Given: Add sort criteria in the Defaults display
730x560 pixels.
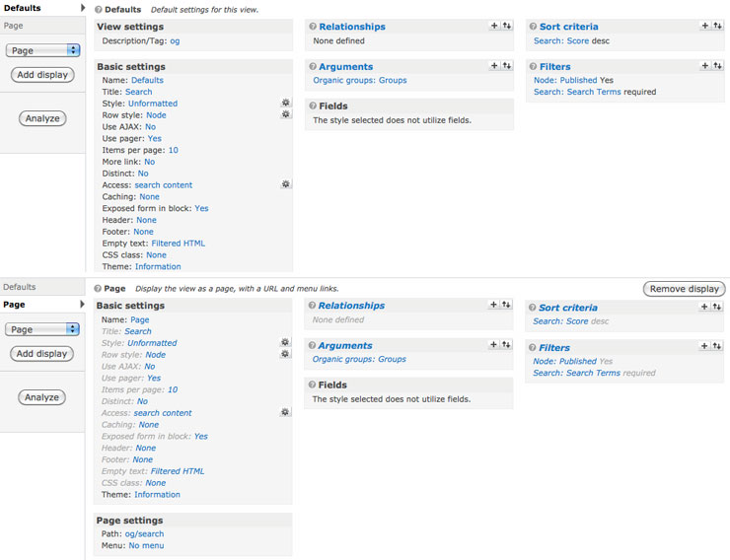Looking at the screenshot, I should point(705,26).
